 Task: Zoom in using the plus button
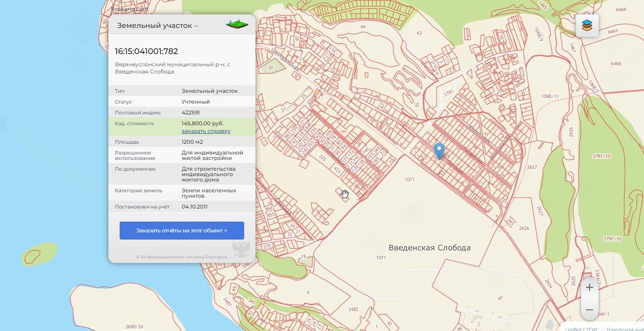pos(590,288)
